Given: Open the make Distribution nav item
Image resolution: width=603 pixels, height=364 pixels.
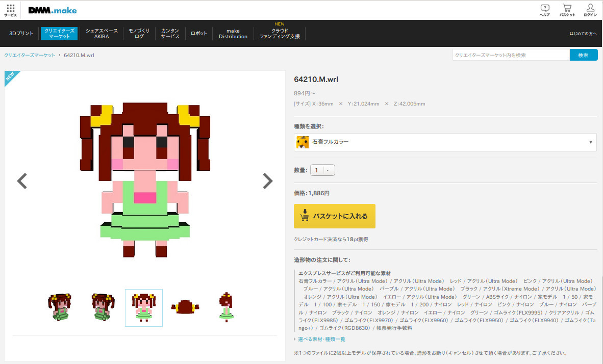Looking at the screenshot, I should click(x=233, y=34).
